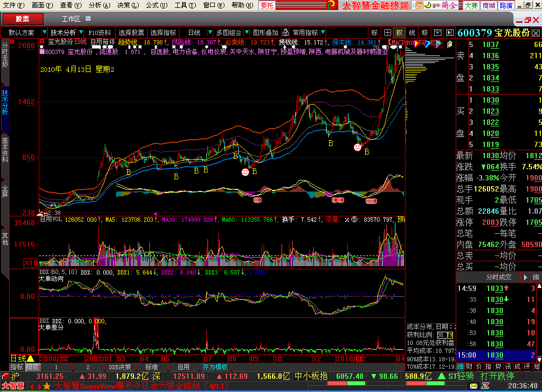Open the 常用指标 dropdown arrow
Image resolution: width=542 pixels, height=392 pixels.
coord(323,32)
